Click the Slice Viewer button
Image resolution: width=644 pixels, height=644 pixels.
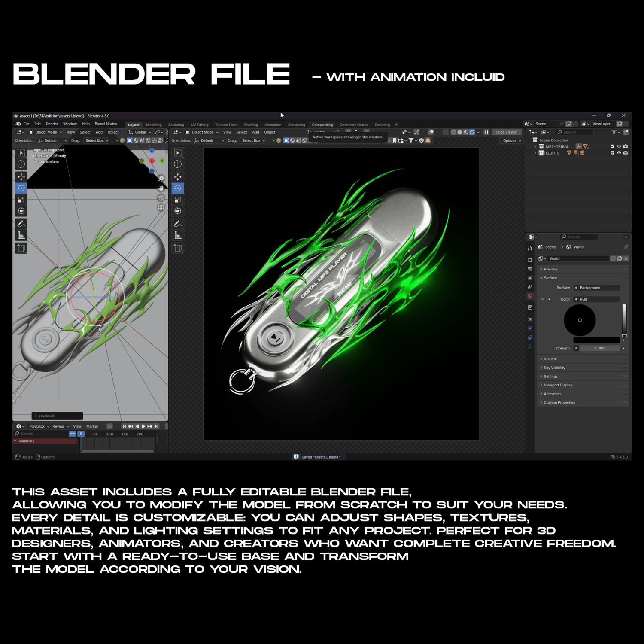pyautogui.click(x=507, y=132)
